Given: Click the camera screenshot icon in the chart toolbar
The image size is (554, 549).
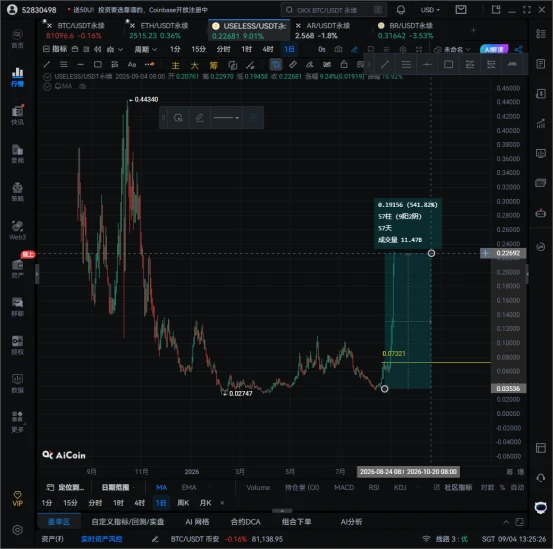Looking at the screenshot, I should [x=338, y=49].
